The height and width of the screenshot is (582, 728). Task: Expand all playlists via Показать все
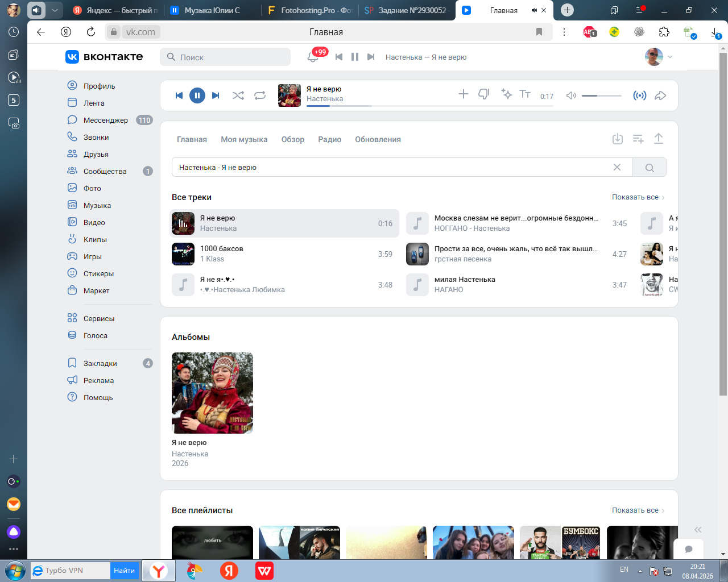pyautogui.click(x=638, y=510)
